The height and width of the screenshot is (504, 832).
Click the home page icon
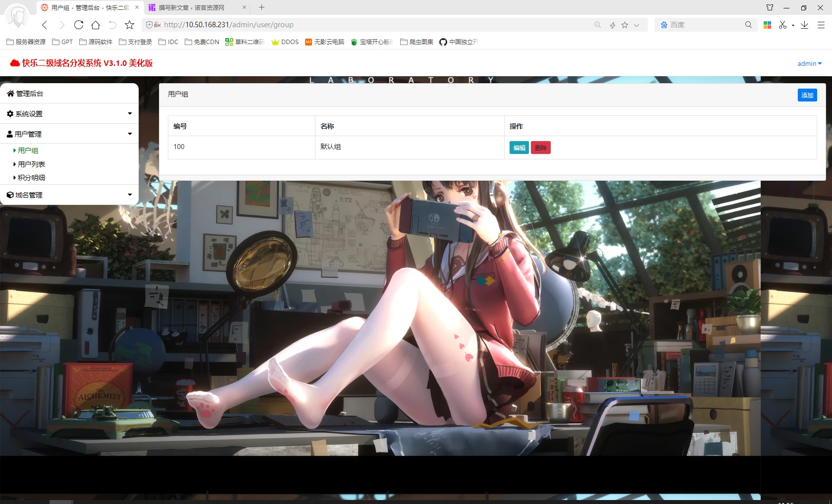(x=96, y=25)
